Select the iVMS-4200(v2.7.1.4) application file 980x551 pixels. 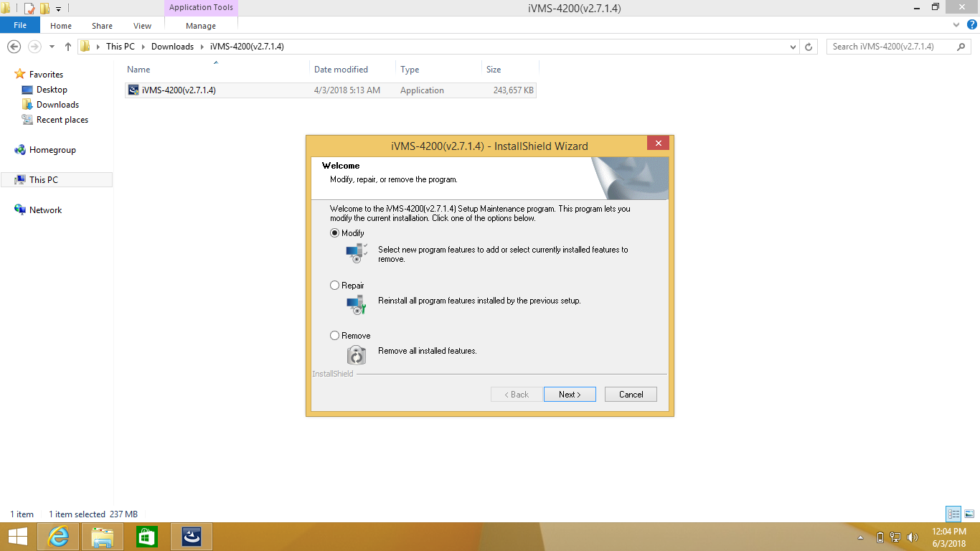(330, 90)
